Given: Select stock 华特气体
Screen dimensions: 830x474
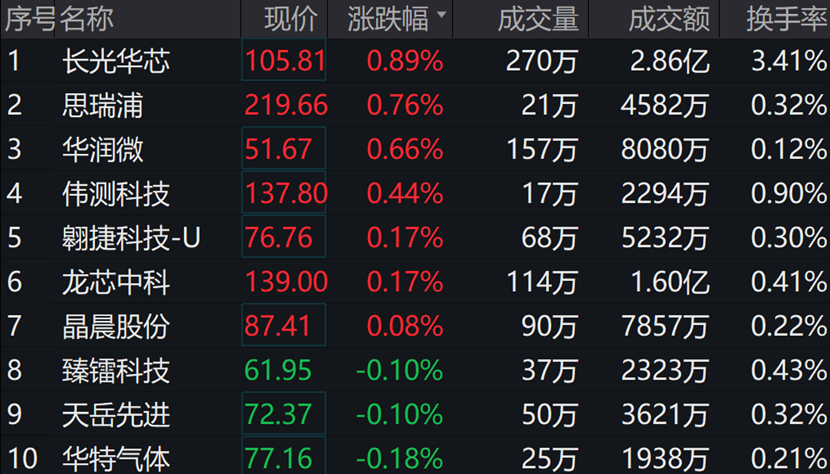Looking at the screenshot, I should [116, 458].
